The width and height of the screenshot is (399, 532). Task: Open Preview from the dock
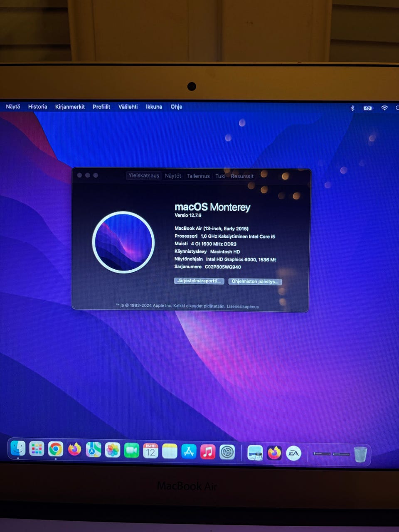tap(255, 453)
